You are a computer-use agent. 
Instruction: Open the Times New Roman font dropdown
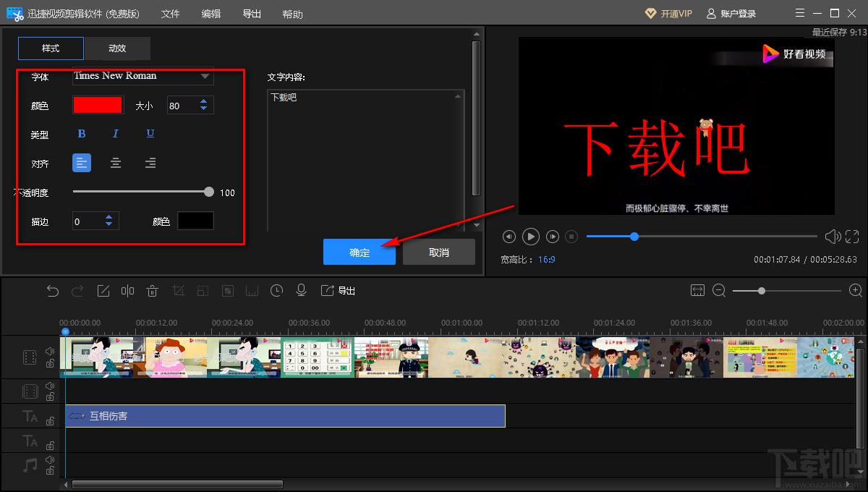(x=142, y=76)
